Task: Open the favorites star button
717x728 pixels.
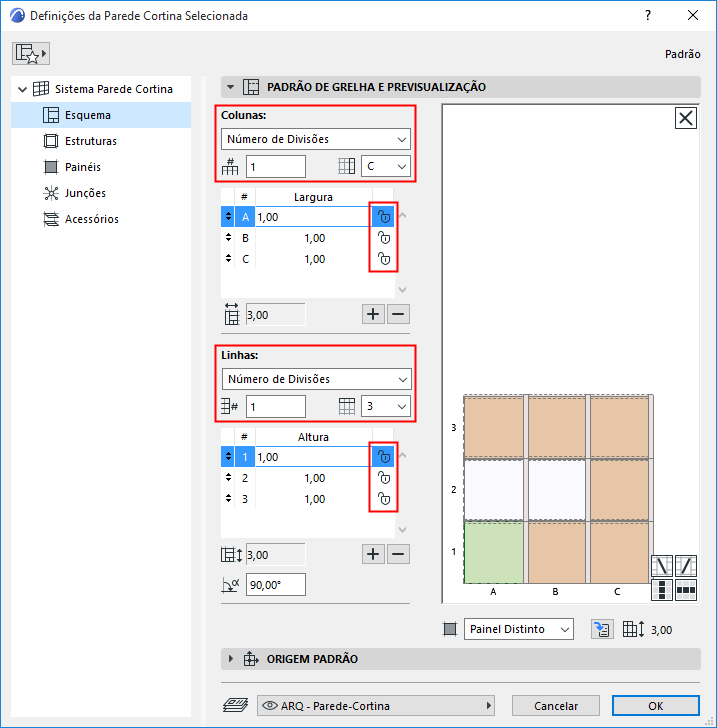Action: click(x=31, y=53)
